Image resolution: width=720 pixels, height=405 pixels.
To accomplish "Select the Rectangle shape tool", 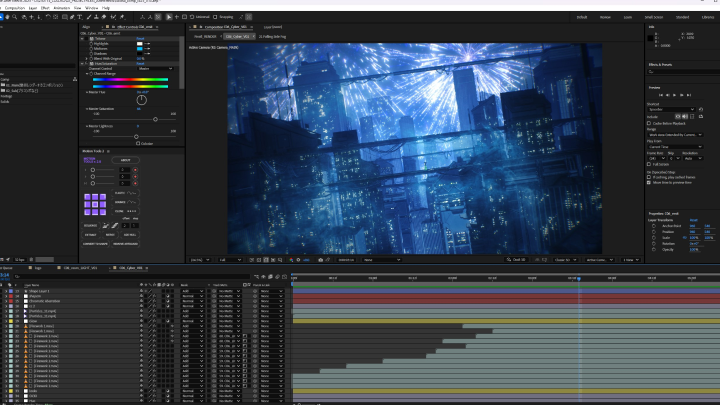I will 65,17.
